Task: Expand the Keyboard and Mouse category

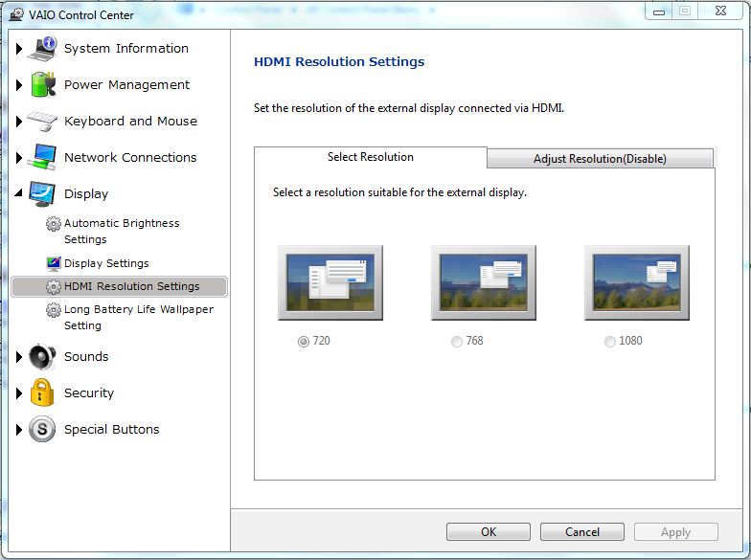Action: pos(19,121)
